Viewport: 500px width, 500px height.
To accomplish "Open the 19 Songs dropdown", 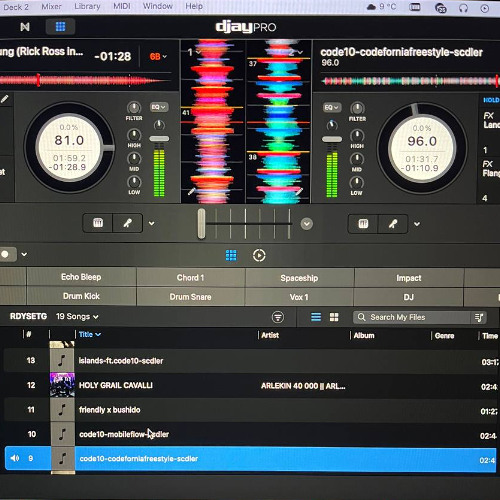I will tap(77, 316).
